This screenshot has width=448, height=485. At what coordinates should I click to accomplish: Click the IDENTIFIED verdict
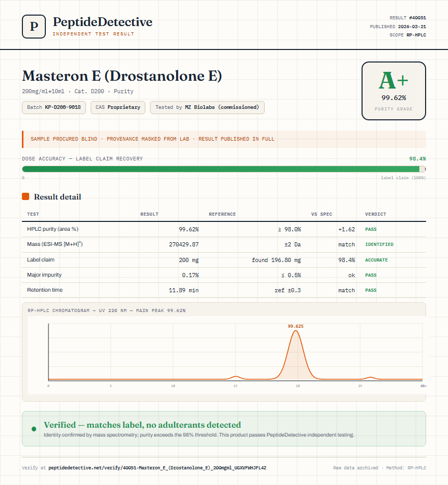pyautogui.click(x=379, y=244)
